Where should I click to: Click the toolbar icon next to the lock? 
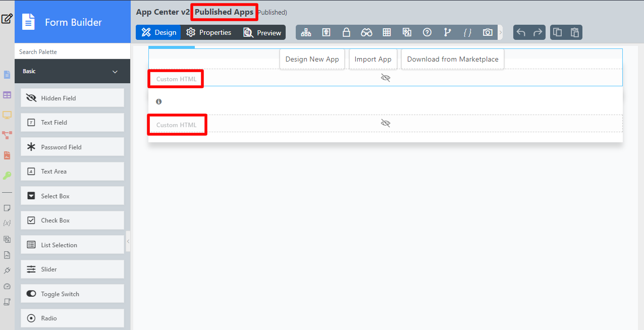[x=327, y=32]
